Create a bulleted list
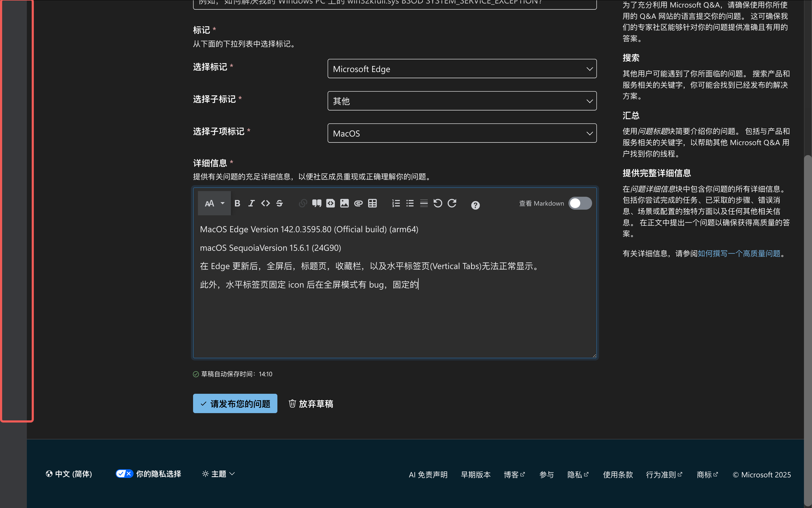812x508 pixels. click(x=410, y=203)
